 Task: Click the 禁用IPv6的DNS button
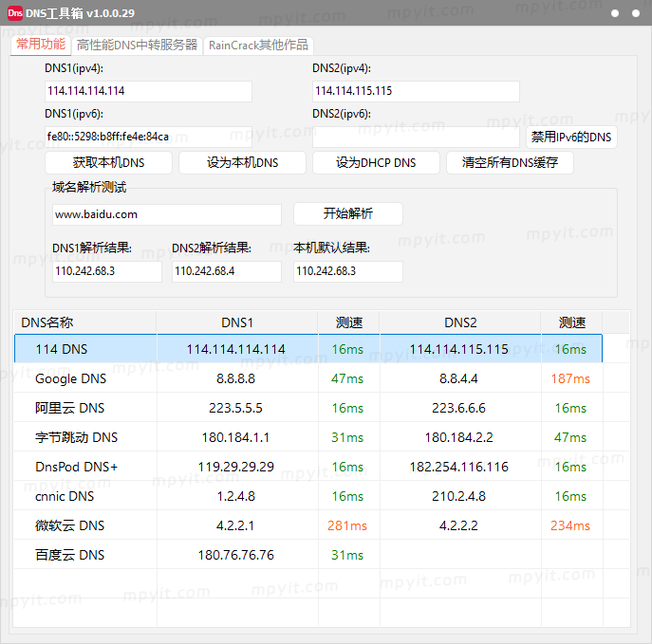571,138
